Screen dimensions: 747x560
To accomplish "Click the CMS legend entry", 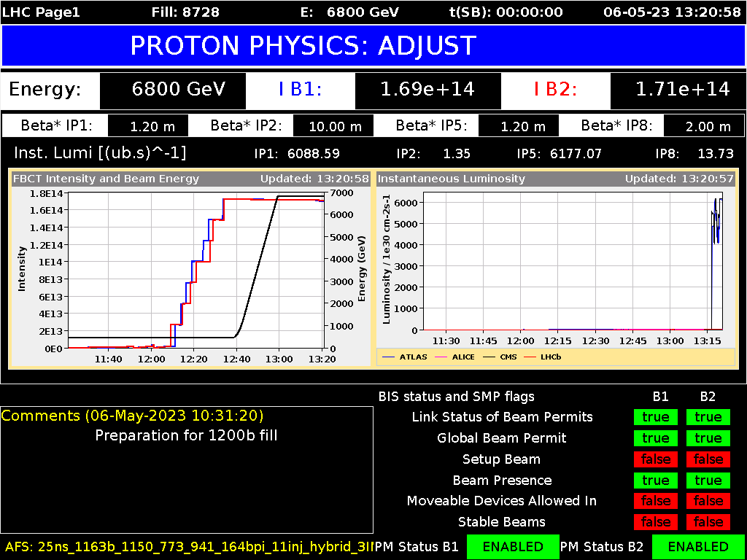I will (x=502, y=357).
